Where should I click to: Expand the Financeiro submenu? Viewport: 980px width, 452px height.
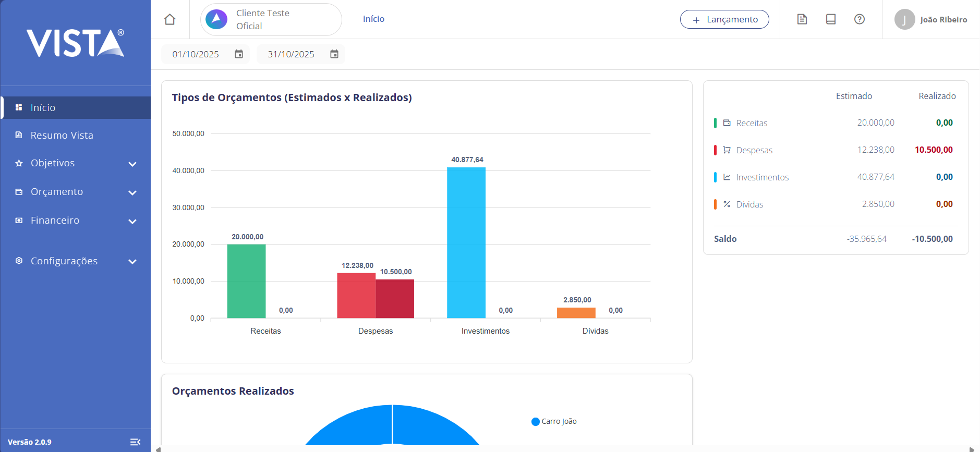click(132, 221)
